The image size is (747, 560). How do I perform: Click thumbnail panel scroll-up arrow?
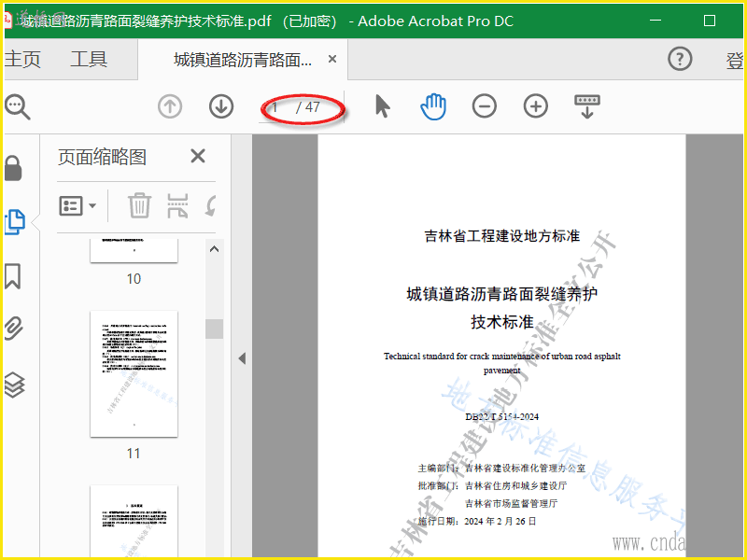click(215, 249)
